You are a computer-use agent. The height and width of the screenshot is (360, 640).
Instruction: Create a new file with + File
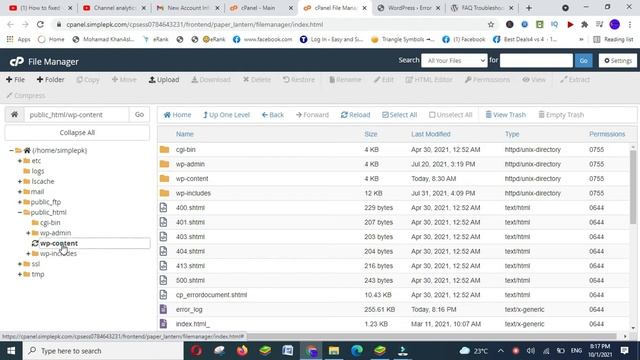tap(16, 80)
